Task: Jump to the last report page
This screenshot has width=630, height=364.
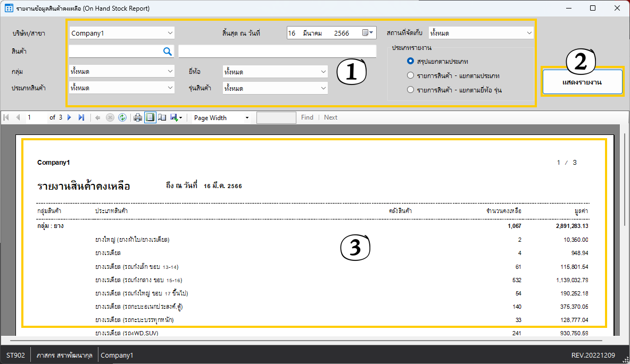Action: tap(81, 117)
